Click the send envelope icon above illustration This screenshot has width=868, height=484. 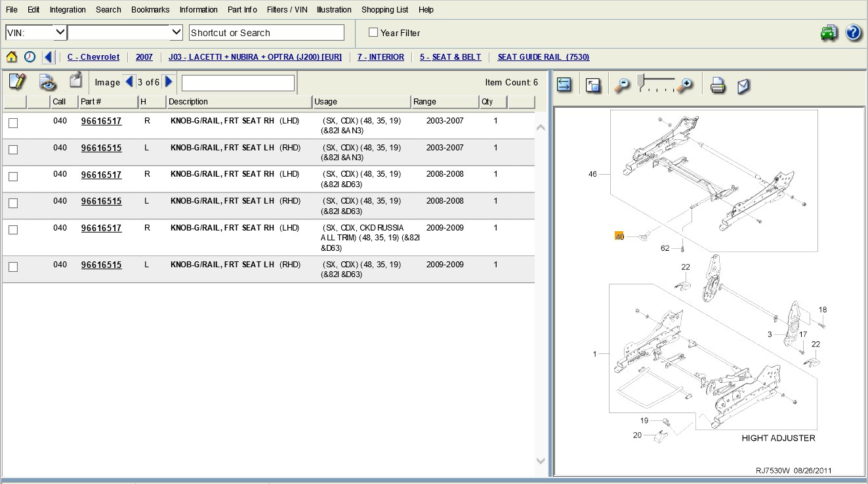pos(744,85)
